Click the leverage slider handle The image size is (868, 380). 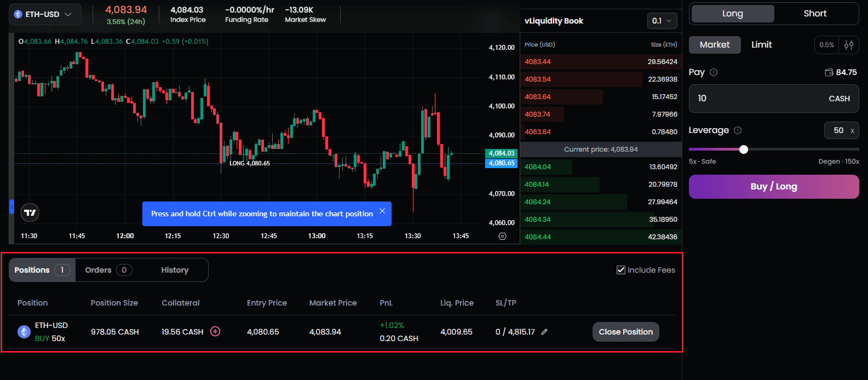[743, 149]
